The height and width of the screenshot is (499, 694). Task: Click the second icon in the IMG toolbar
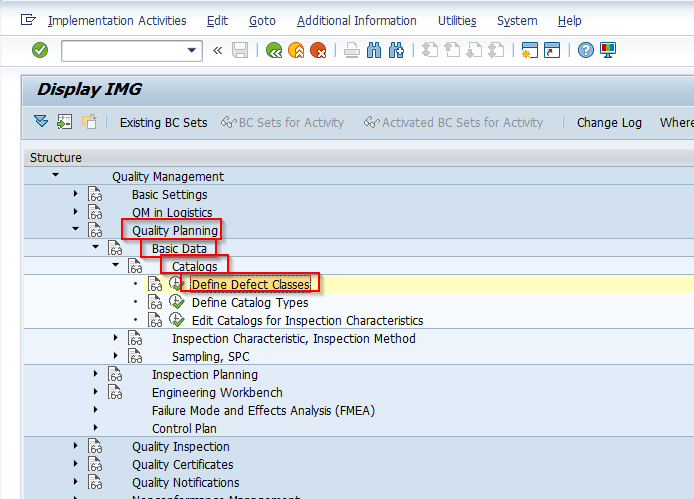click(65, 122)
